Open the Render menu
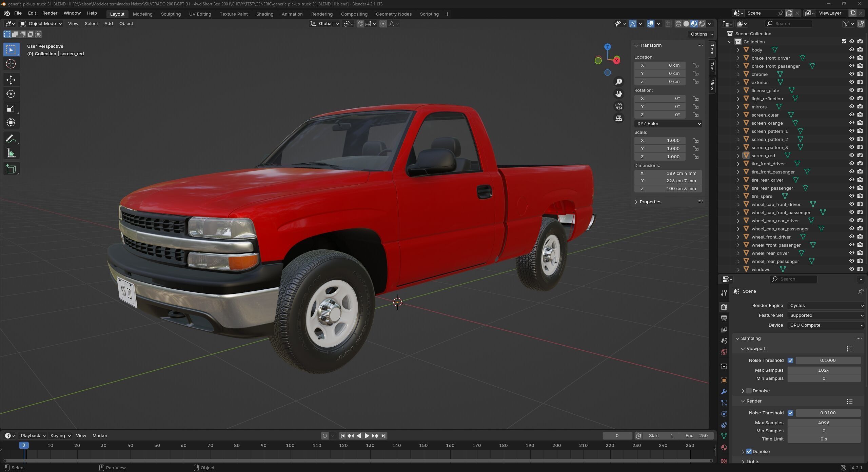Image resolution: width=868 pixels, height=472 pixels. pos(50,13)
